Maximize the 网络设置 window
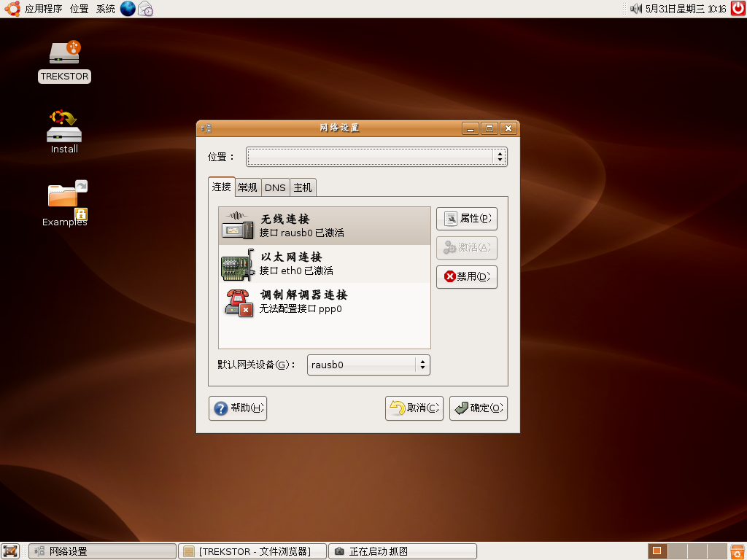Screen dimensions: 747x560 (x=489, y=128)
